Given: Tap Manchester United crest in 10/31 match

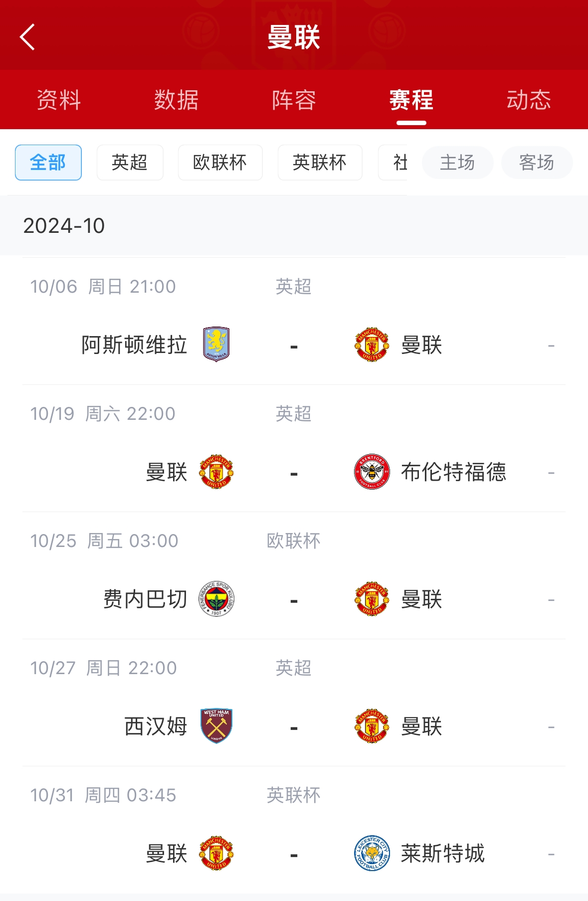Looking at the screenshot, I should pyautogui.click(x=216, y=853).
